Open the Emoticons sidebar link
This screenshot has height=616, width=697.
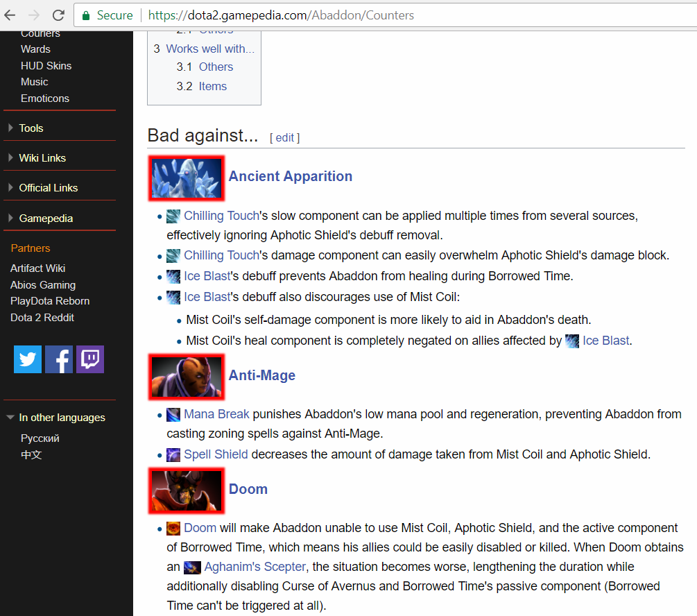pos(45,99)
